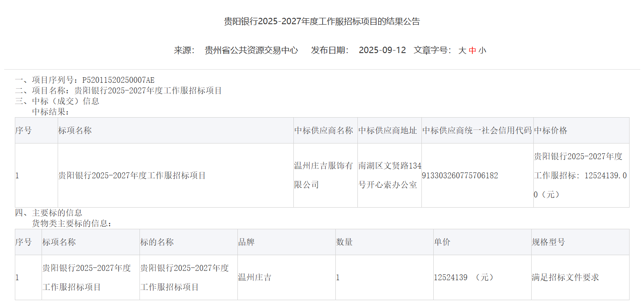Click the brand cell 温州庄吉
Image resolution: width=644 pixels, height=301 pixels.
pyautogui.click(x=255, y=278)
